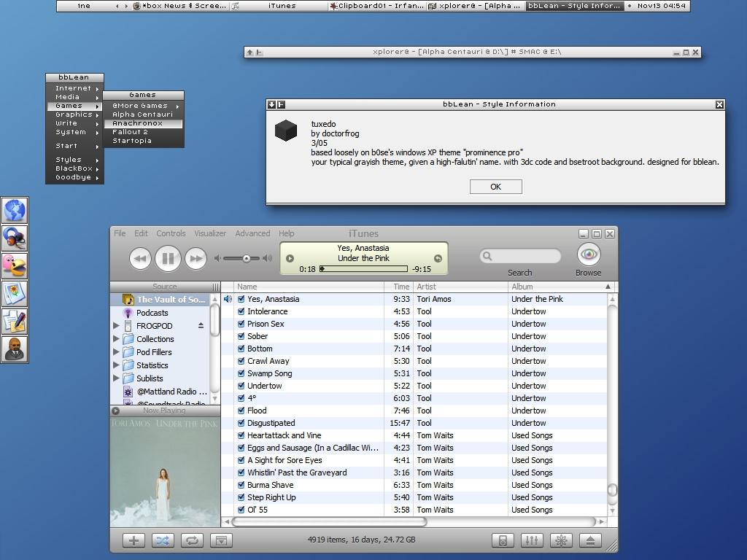Viewport: 747px width, 560px height.
Task: Select Podcasts in the source list
Action: [x=152, y=313]
